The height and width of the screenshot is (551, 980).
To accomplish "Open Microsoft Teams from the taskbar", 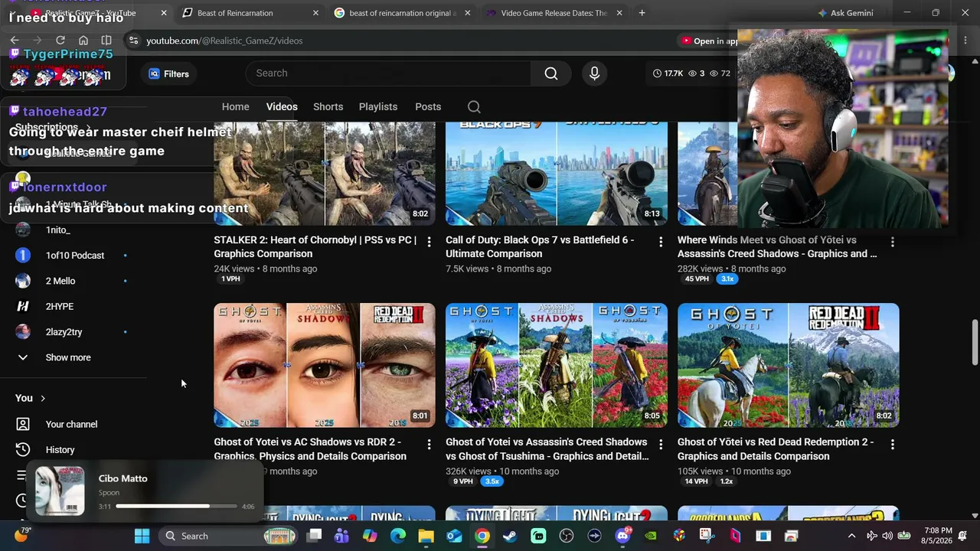I will click(341, 536).
